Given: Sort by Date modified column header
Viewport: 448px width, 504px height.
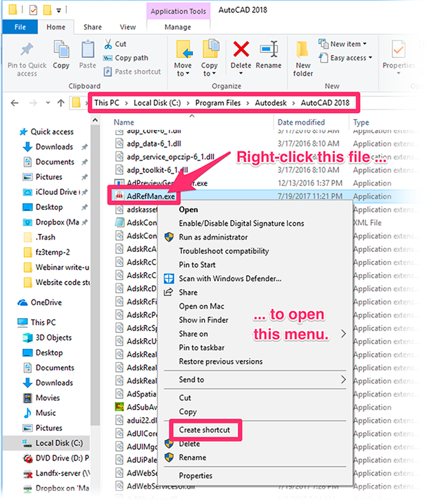Looking at the screenshot, I should pos(301,122).
